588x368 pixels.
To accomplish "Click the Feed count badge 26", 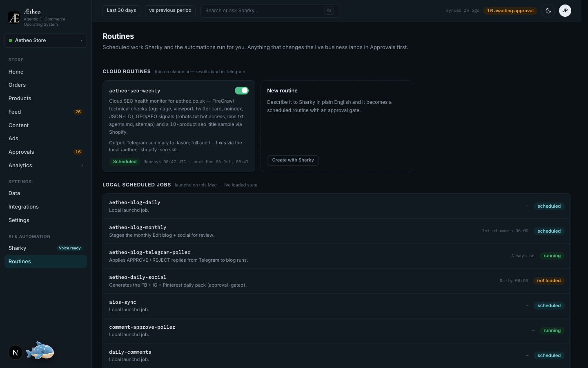I will coord(78,112).
